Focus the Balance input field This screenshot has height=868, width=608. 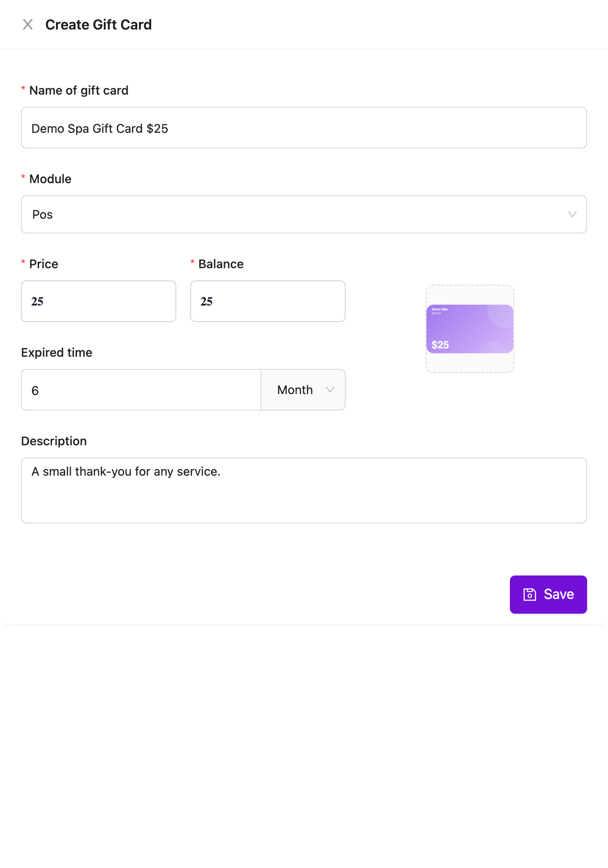pos(268,301)
